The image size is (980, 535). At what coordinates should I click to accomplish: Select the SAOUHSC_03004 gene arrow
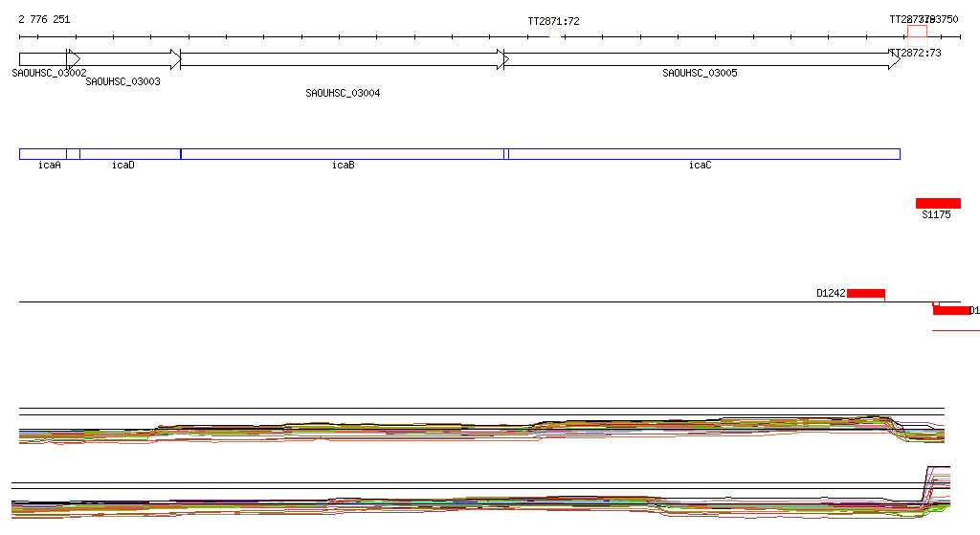(x=342, y=59)
